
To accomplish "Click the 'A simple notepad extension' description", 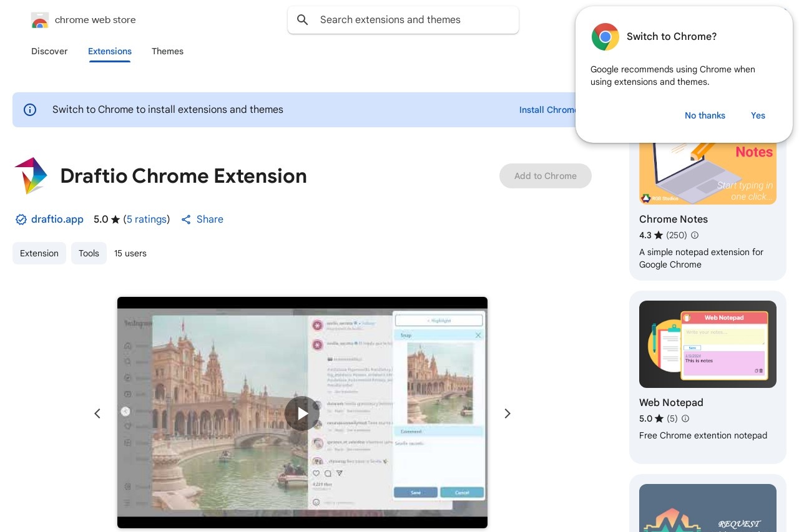I will click(x=702, y=258).
